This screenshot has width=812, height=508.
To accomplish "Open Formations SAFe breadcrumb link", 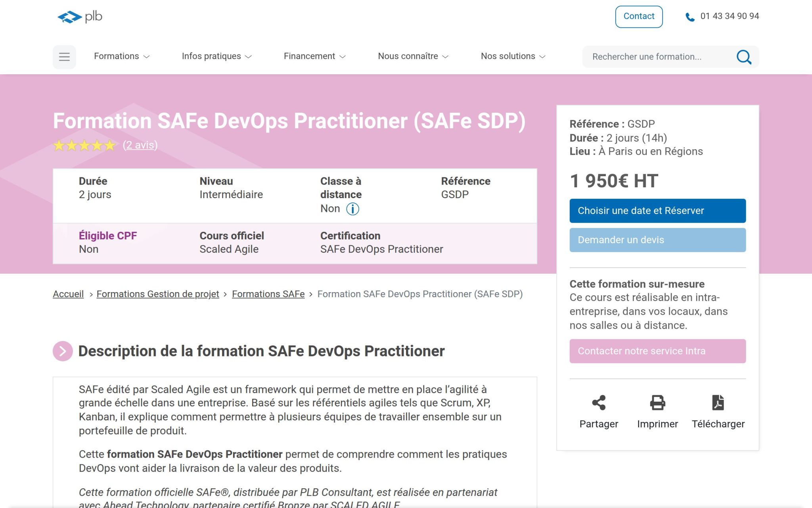I will point(268,294).
